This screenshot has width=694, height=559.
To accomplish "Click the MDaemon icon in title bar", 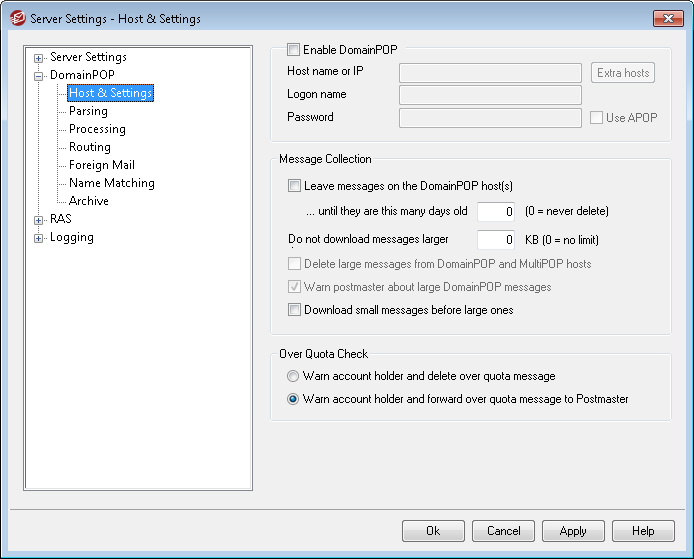I will [15, 18].
